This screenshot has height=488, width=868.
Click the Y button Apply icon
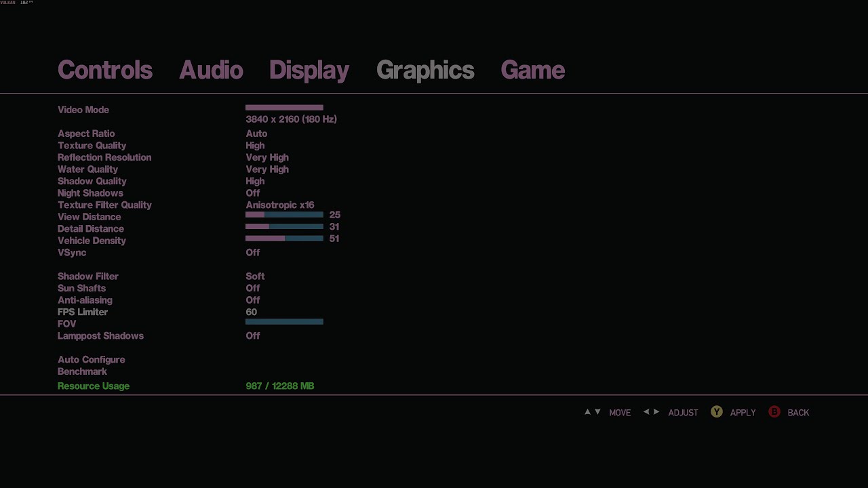(x=717, y=412)
